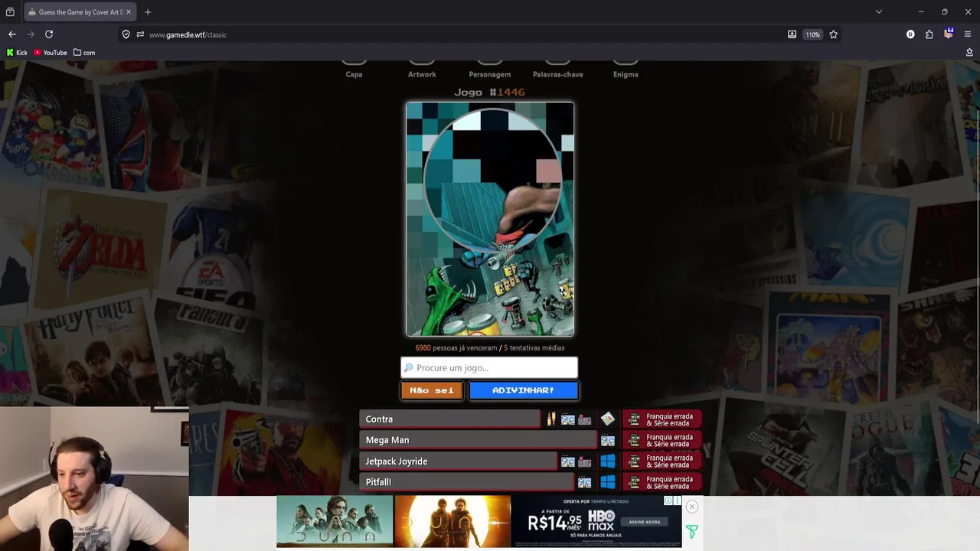Open the YouTube bookmark
The height and width of the screenshot is (551, 980).
(x=51, y=53)
